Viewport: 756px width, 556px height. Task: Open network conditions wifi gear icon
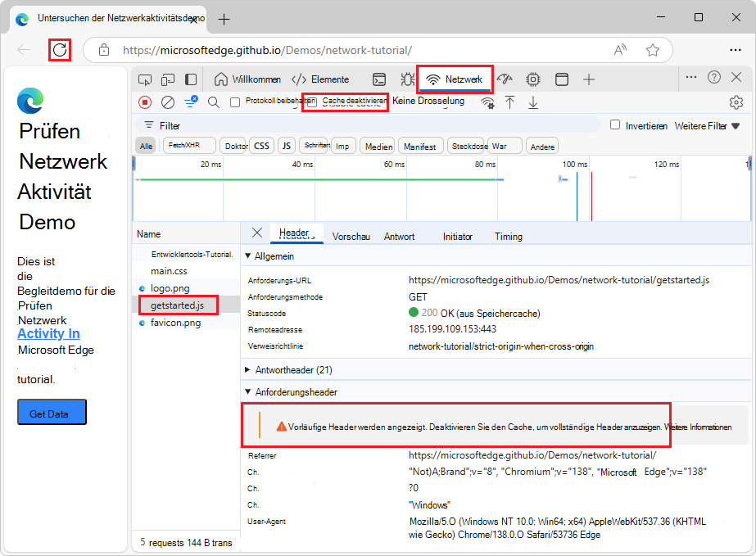[x=487, y=102]
